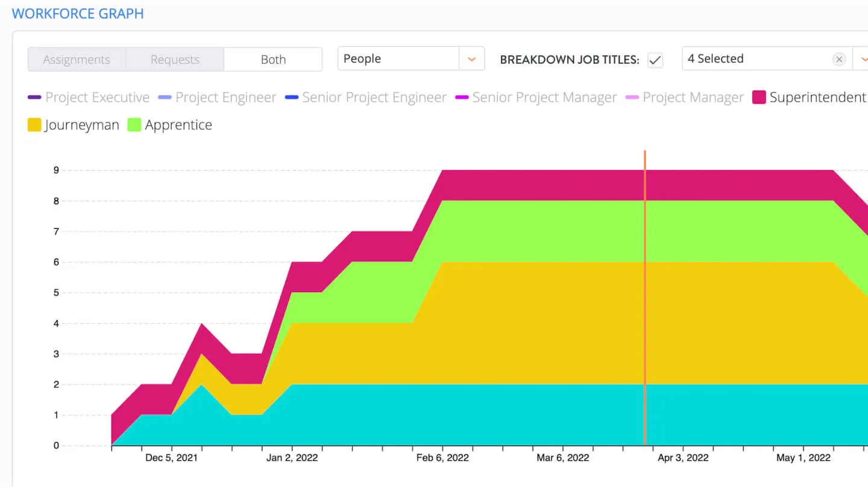Hide the Apprentice series via its label
868x488 pixels.
pos(178,125)
